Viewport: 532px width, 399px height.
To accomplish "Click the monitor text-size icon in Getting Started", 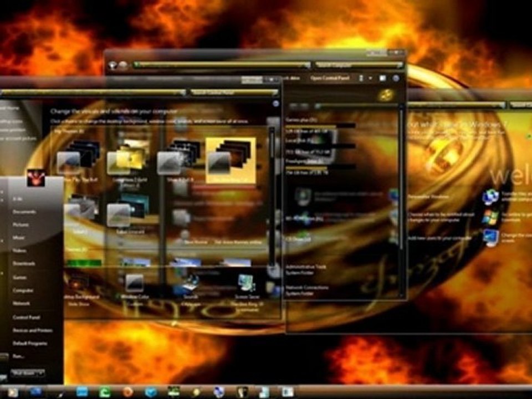I will pos(492,238).
